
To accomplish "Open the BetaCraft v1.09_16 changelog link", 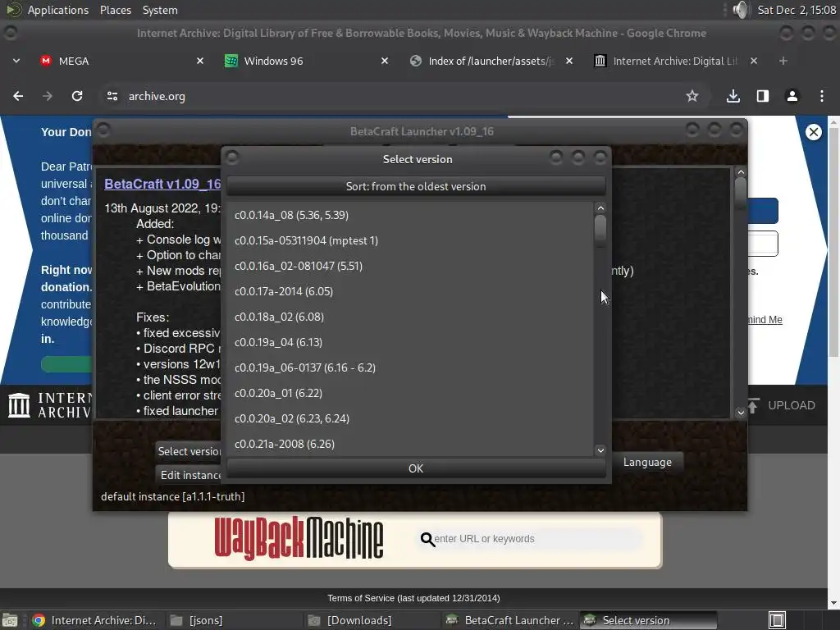I will point(162,184).
